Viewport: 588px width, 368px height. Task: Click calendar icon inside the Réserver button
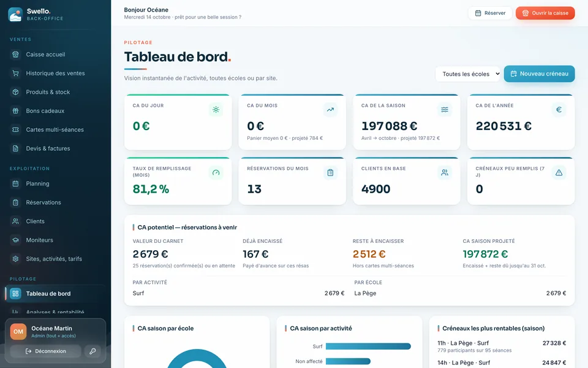click(478, 13)
